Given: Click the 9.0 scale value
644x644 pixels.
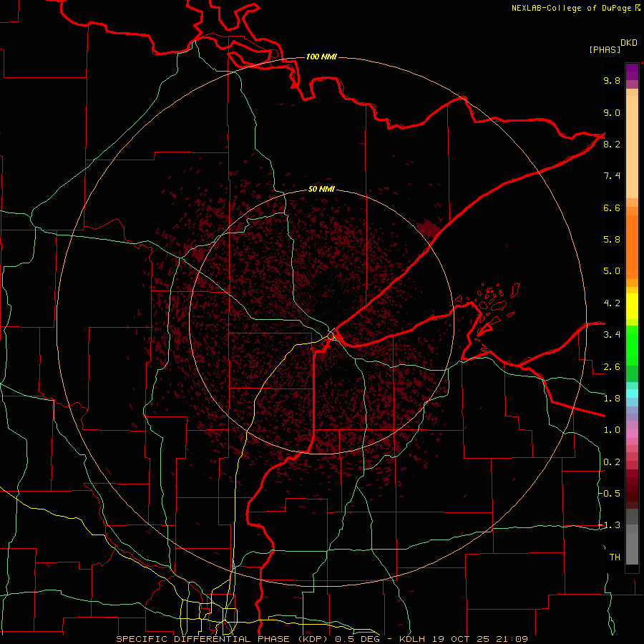Looking at the screenshot, I should click(612, 112).
